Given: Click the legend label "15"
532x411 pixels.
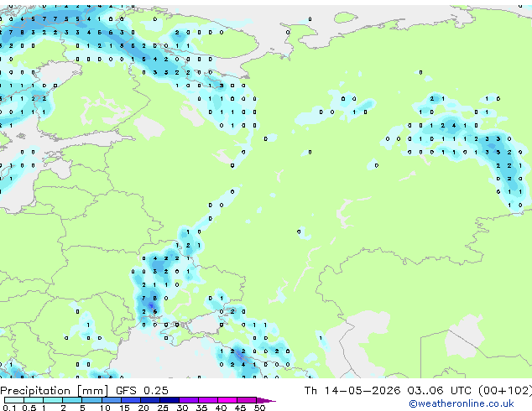Looking at the screenshot, I should pos(124,408).
